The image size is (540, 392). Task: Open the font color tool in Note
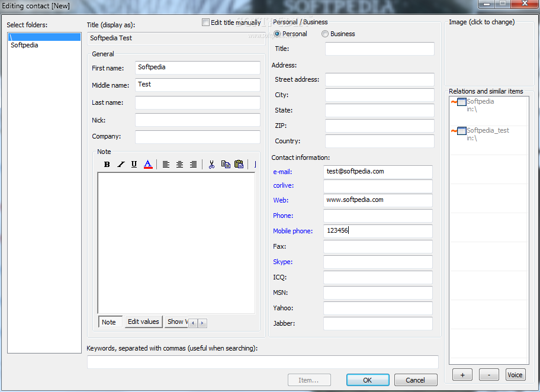(148, 164)
